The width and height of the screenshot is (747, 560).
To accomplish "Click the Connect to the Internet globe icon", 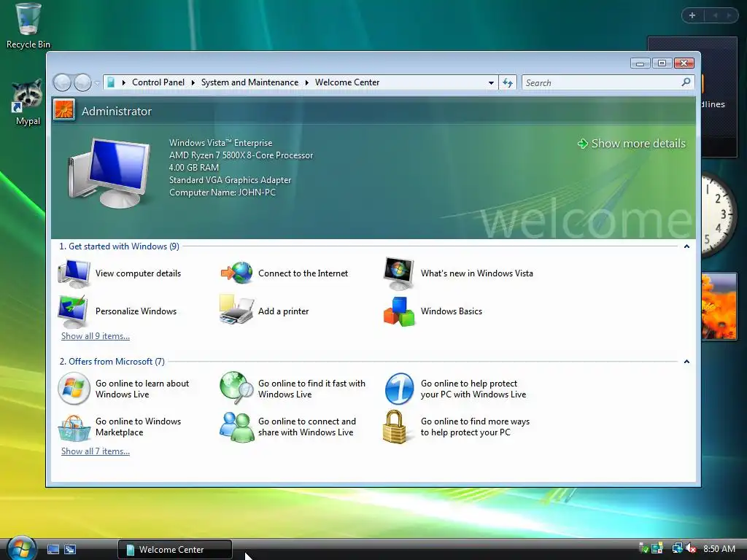I will tap(236, 273).
